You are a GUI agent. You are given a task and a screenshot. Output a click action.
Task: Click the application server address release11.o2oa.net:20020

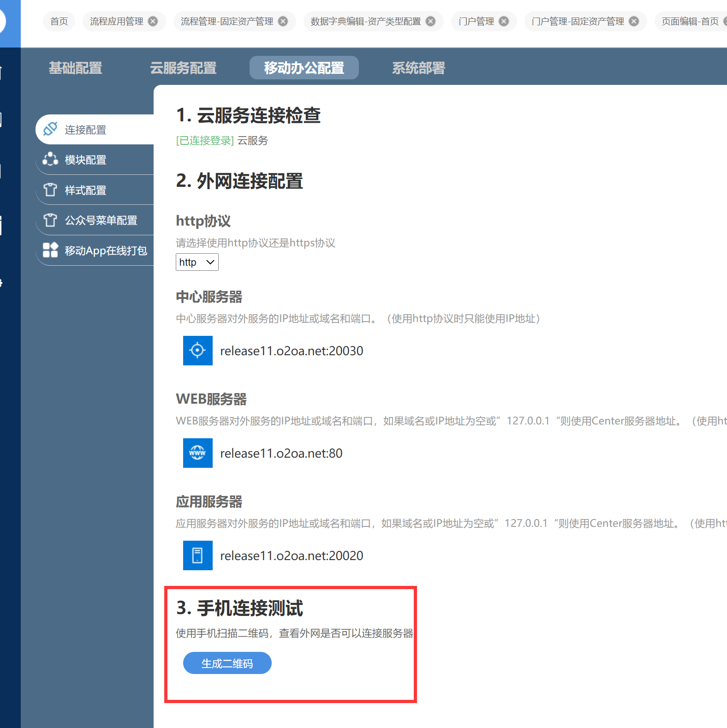coord(292,556)
